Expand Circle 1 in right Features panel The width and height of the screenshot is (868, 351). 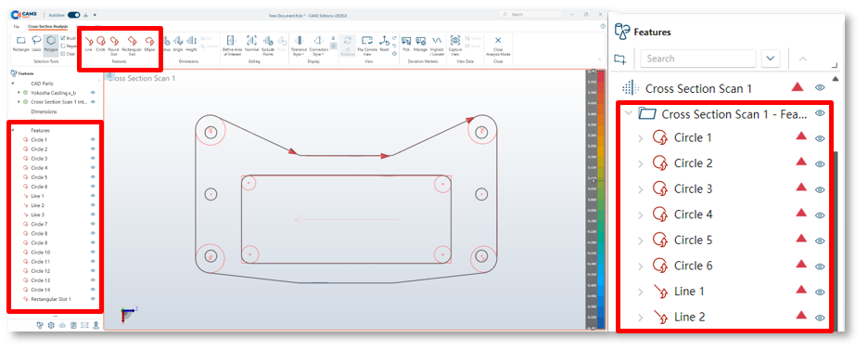coord(641,138)
